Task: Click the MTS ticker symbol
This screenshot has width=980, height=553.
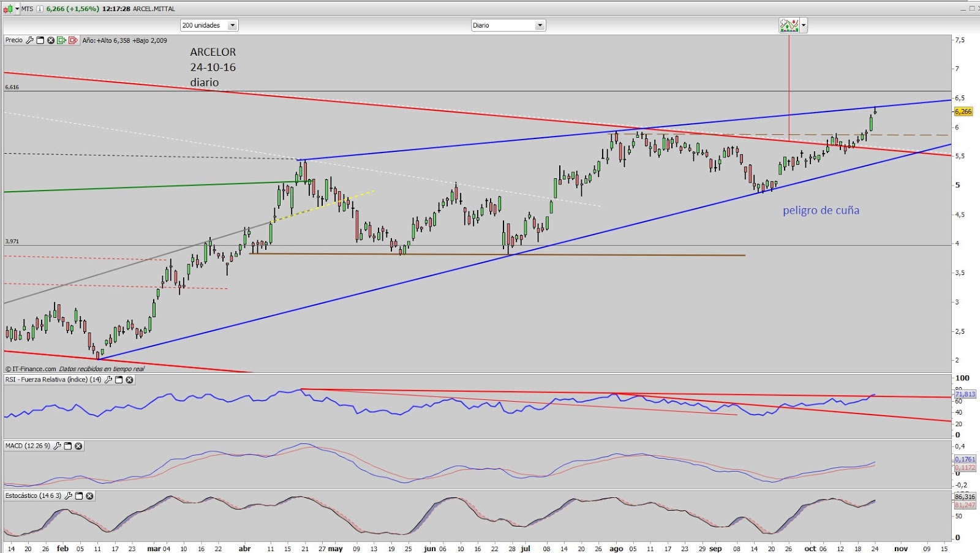Action: click(27, 9)
